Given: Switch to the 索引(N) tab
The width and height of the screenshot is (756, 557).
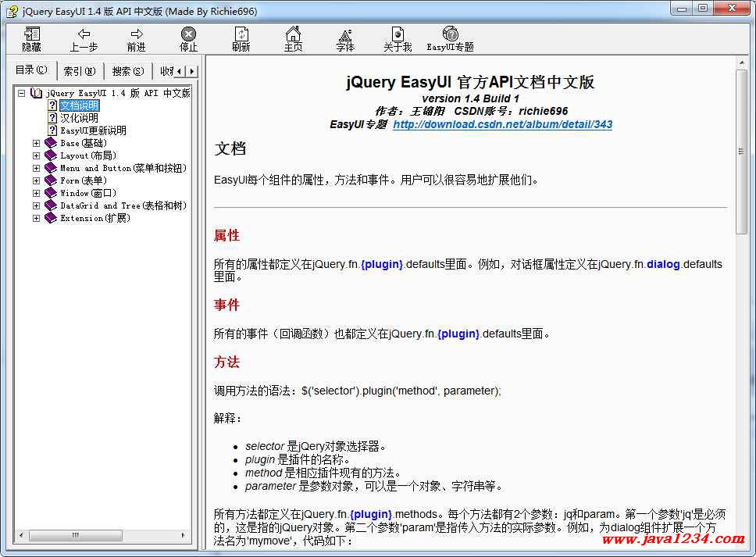Looking at the screenshot, I should click(80, 71).
